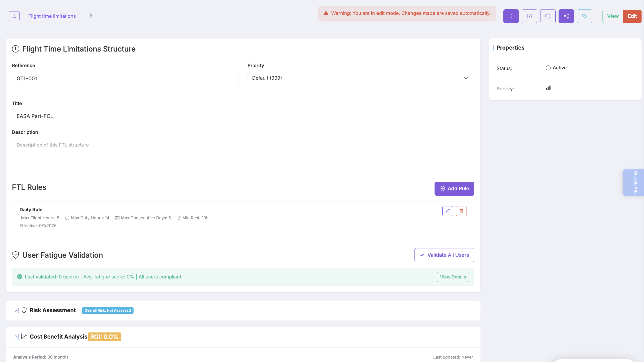The height and width of the screenshot is (362, 644).
Task: Open the comments chat bubble icon
Action: [x=548, y=16]
